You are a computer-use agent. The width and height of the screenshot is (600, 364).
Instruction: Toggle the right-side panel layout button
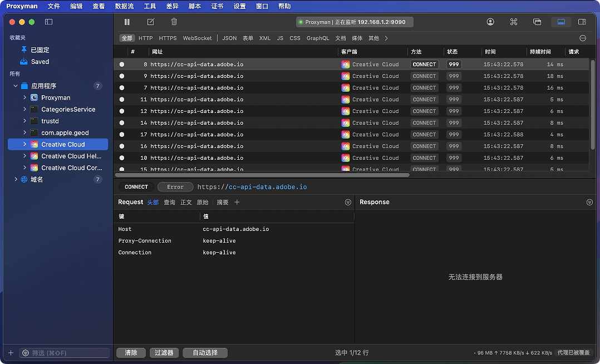coord(582,22)
